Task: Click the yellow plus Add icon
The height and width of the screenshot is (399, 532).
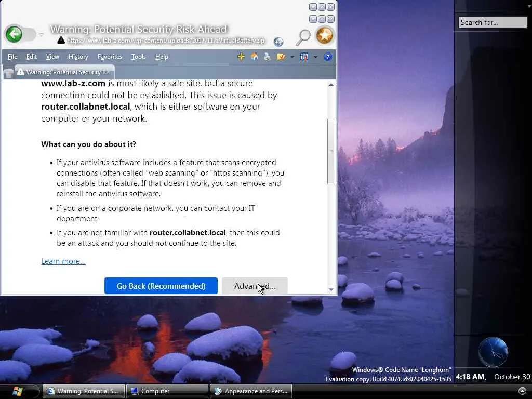Action: [241, 57]
